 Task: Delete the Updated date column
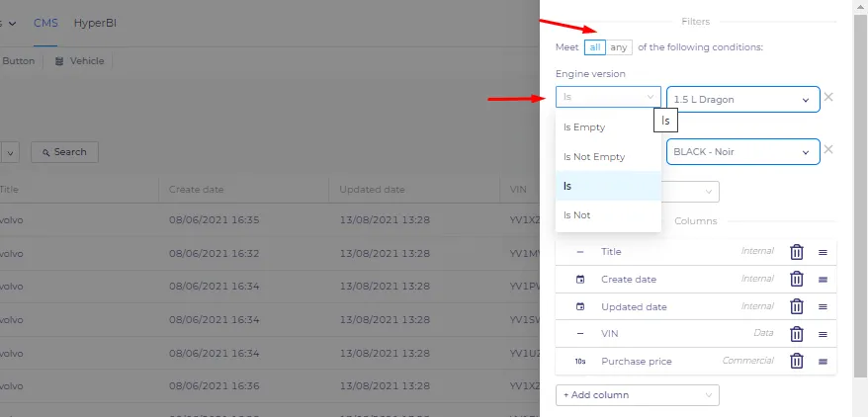[x=796, y=306]
